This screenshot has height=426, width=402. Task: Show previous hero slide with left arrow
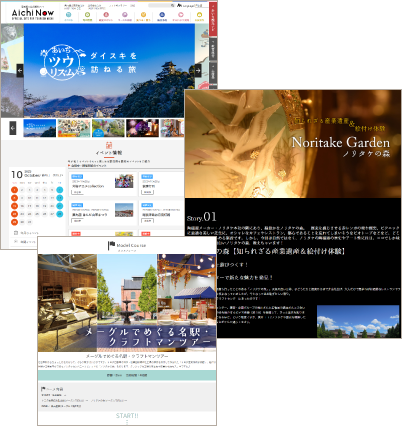tap(20, 71)
